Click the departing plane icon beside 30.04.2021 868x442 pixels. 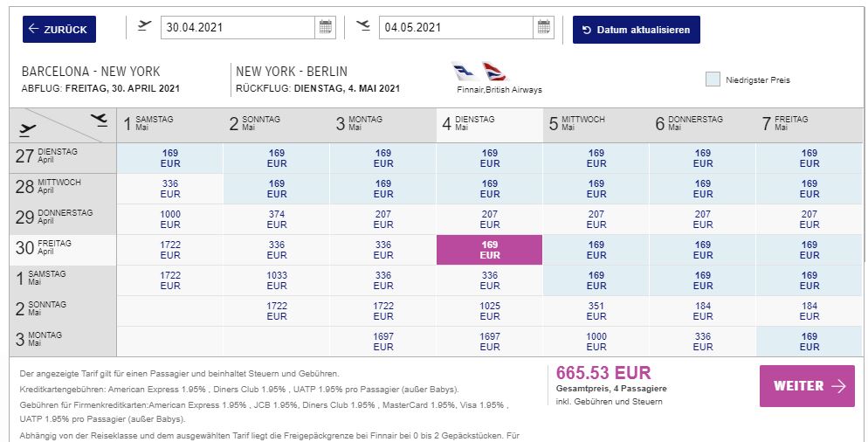(x=144, y=25)
